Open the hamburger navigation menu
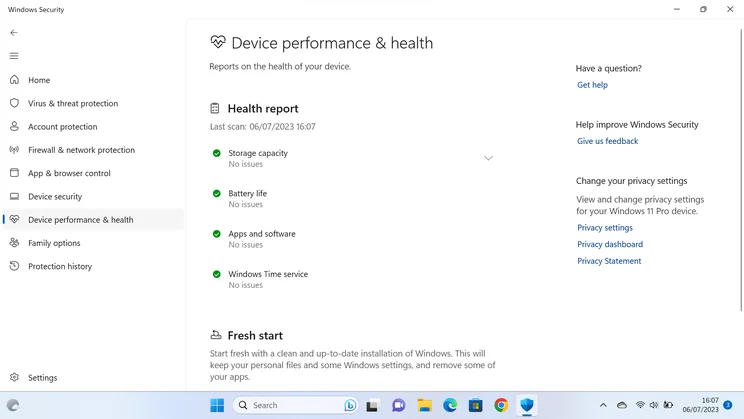 coord(14,56)
